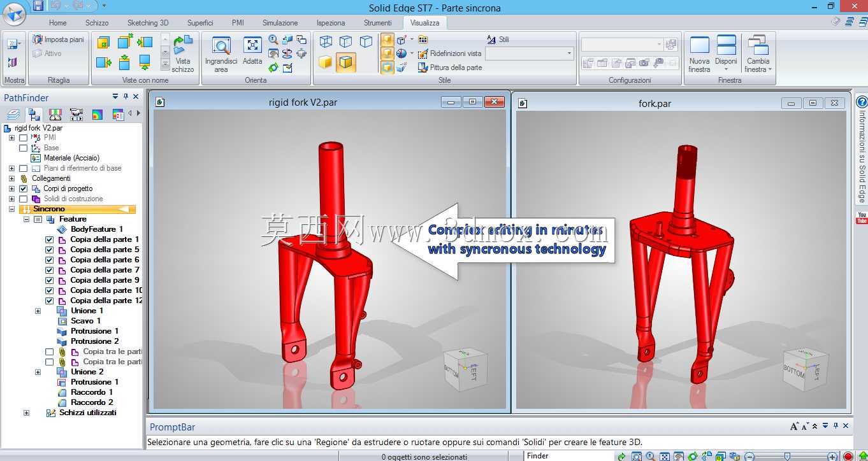The image size is (868, 461).
Task: Select BodyFeature 1 in PathFinder
Action: point(96,229)
